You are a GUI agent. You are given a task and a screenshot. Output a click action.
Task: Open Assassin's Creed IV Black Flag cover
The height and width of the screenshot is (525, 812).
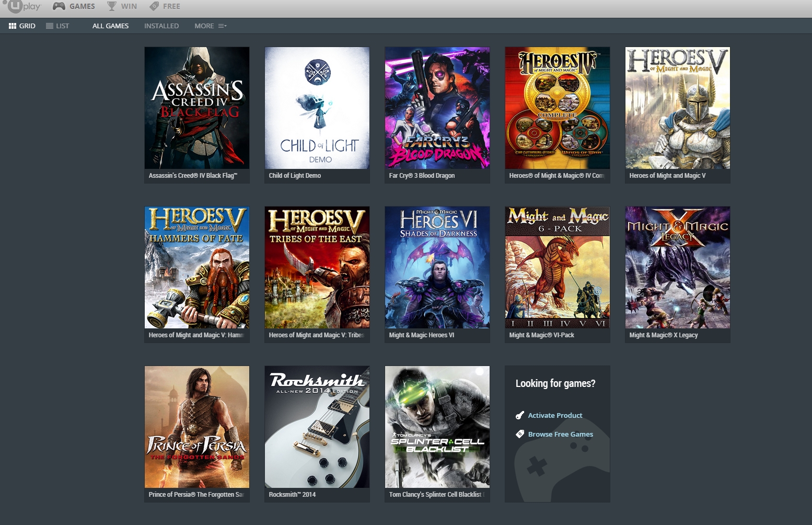coord(197,108)
